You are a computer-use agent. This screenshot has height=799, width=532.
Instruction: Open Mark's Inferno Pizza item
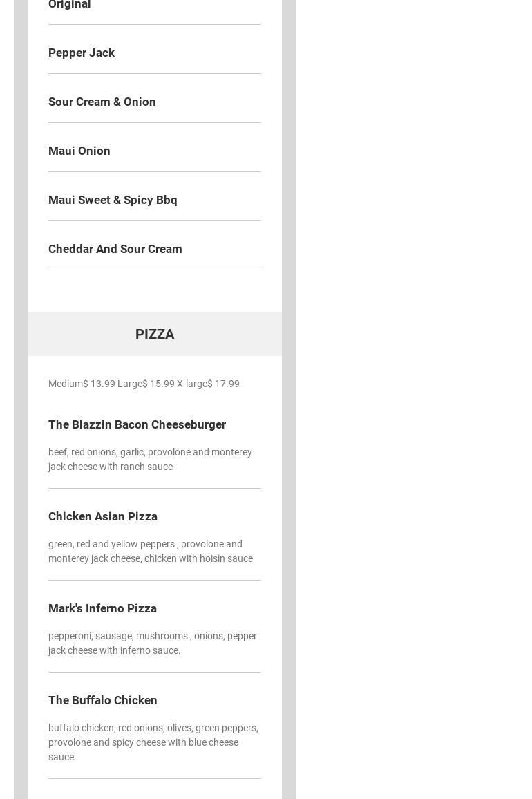click(102, 608)
